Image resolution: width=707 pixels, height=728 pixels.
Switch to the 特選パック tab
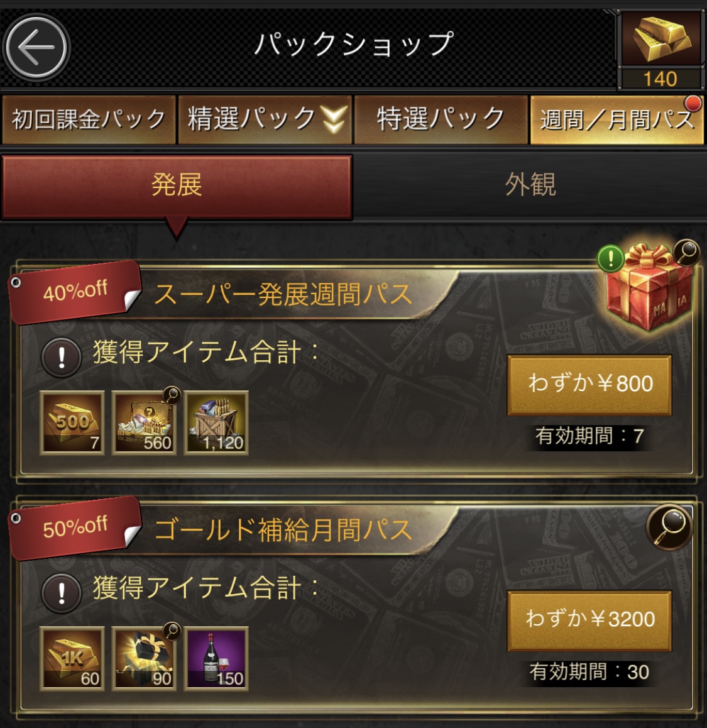pos(441,119)
